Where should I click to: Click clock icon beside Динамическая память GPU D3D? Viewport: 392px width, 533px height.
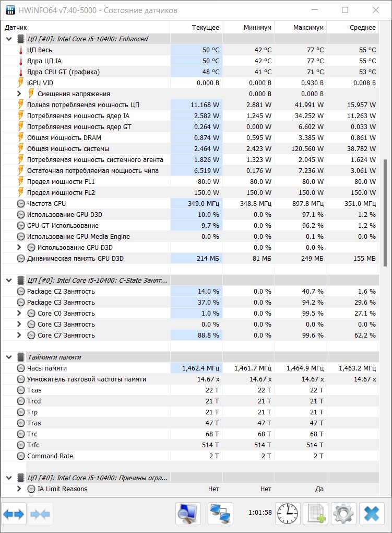[21, 258]
